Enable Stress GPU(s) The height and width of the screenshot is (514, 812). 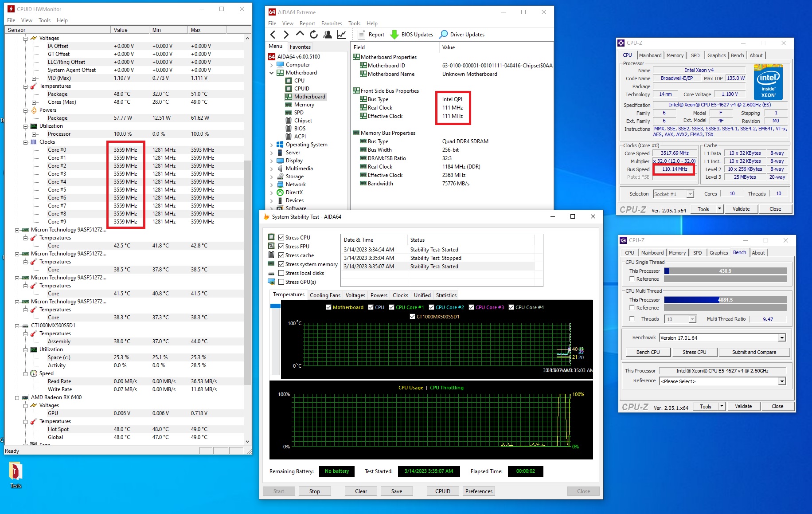[281, 282]
